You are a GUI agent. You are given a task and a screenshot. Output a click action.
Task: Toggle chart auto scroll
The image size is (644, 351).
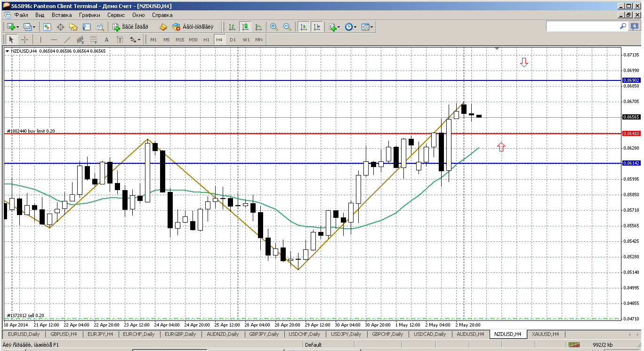click(x=304, y=27)
